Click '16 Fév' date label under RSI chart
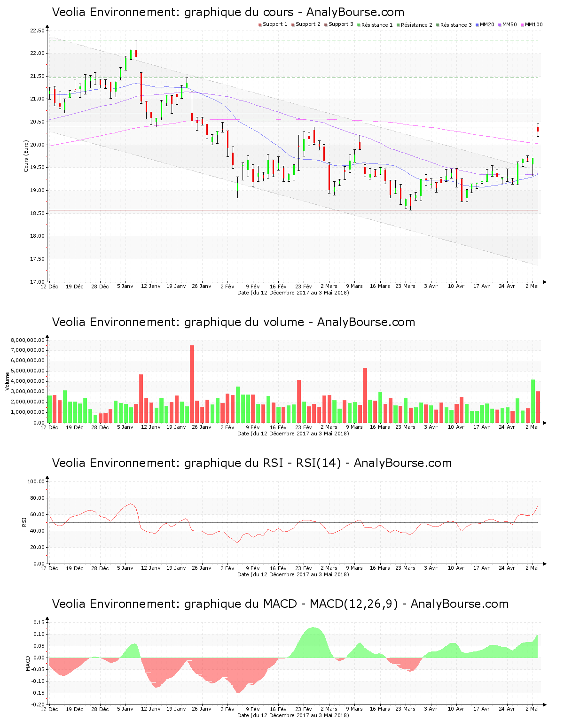 [x=278, y=568]
